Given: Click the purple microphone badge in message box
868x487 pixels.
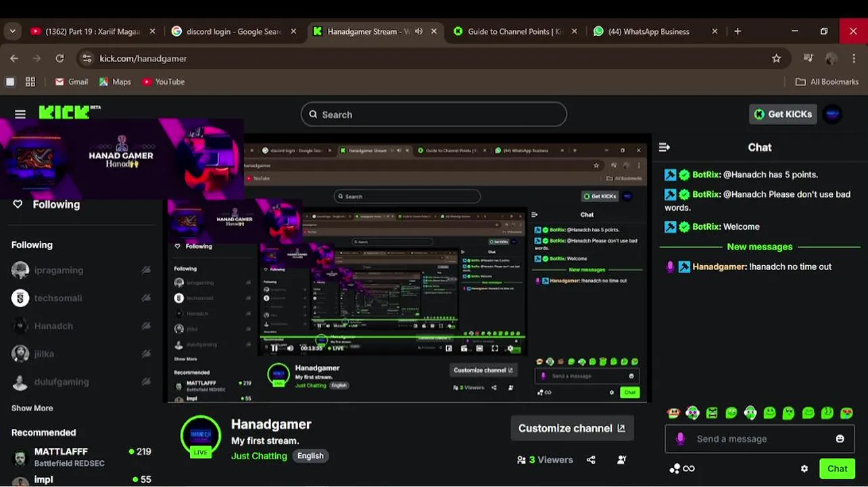Looking at the screenshot, I should (681, 439).
